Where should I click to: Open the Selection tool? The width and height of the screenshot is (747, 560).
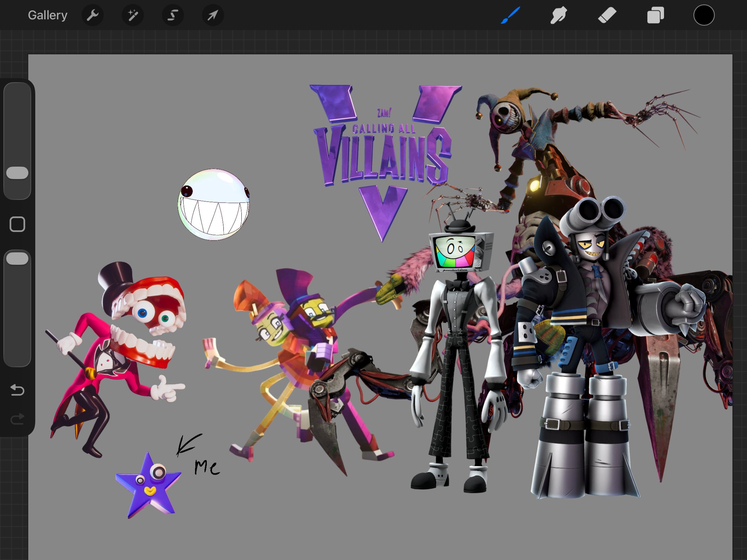[173, 15]
